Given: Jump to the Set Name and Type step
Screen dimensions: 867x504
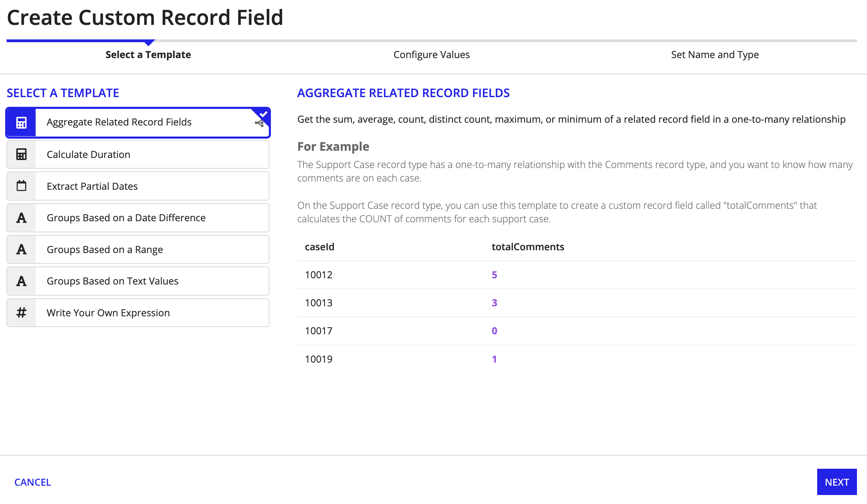Looking at the screenshot, I should tap(715, 55).
